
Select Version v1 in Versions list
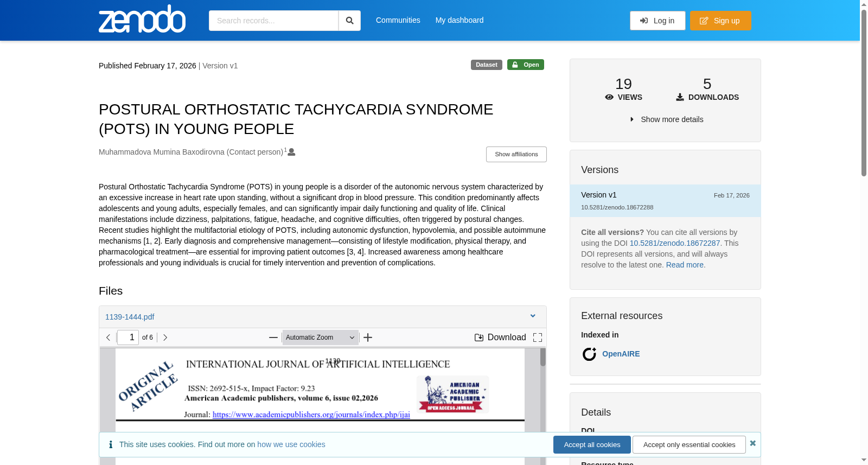click(x=665, y=201)
